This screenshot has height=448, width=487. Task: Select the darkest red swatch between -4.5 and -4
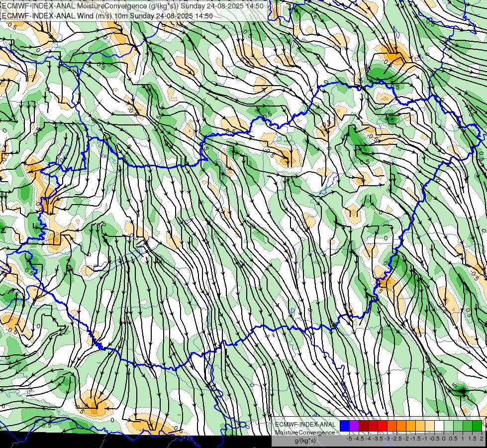point(364,426)
